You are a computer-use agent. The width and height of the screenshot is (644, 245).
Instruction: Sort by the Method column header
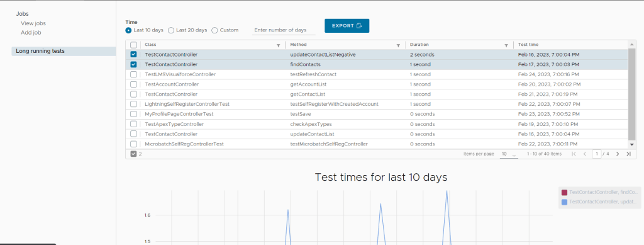coord(298,44)
